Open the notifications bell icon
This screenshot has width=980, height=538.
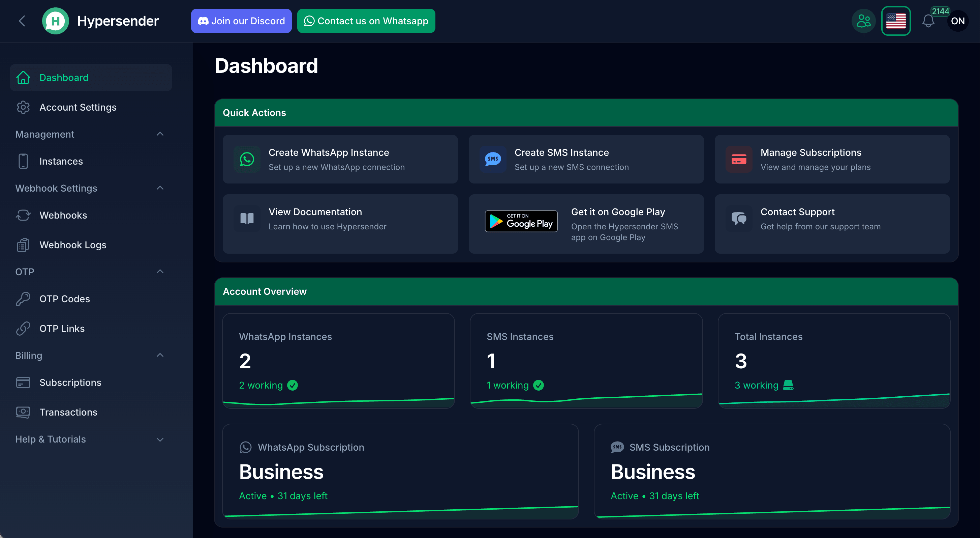[928, 21]
